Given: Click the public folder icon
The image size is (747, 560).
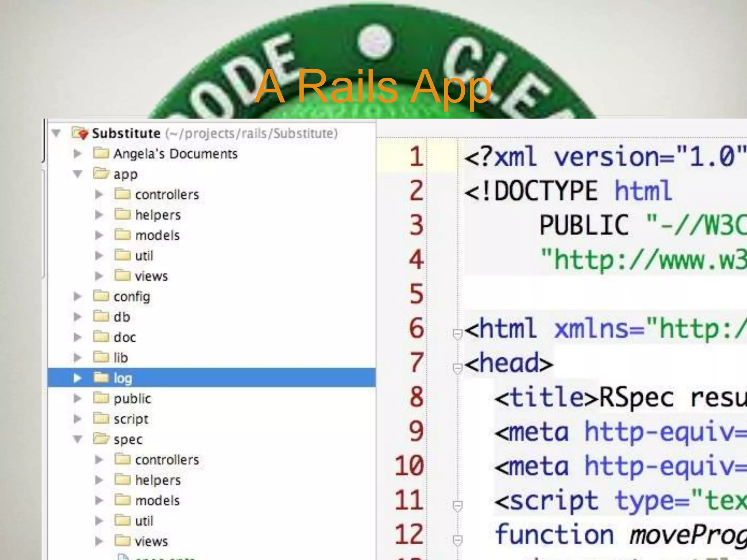Looking at the screenshot, I should click(101, 398).
